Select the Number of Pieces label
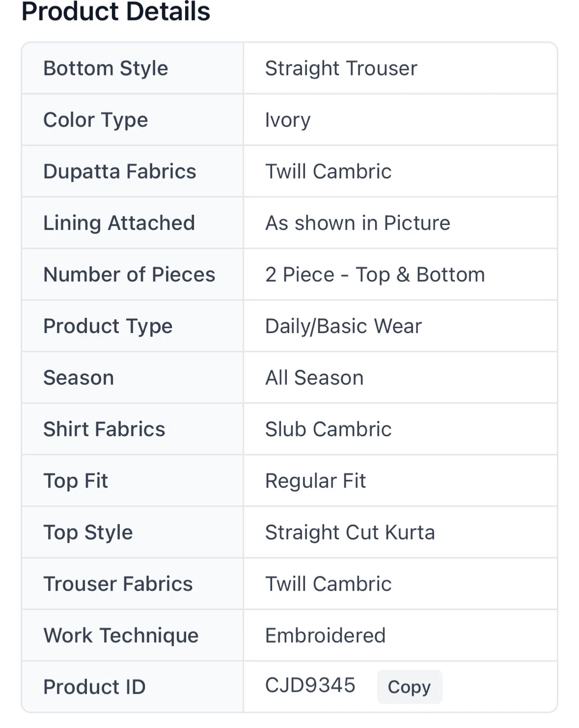This screenshot has height=728, width=579. point(129,275)
